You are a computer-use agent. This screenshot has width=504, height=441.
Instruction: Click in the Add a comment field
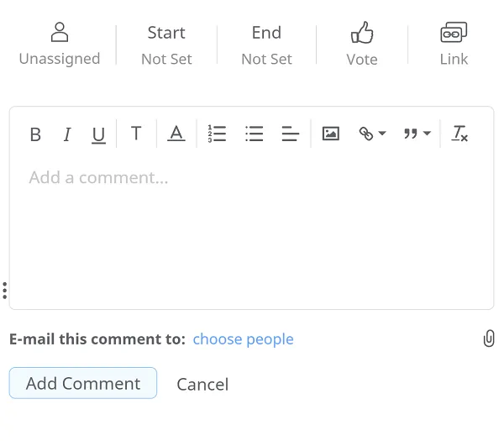(251, 227)
